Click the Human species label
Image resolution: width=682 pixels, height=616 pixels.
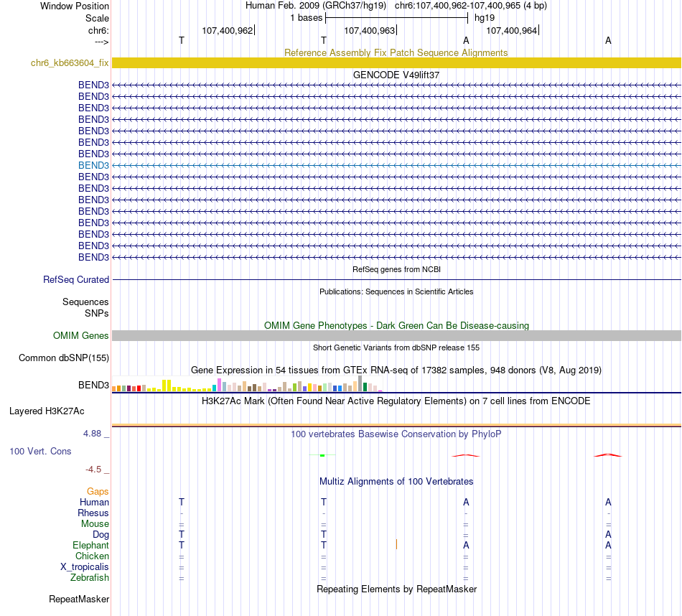(94, 502)
